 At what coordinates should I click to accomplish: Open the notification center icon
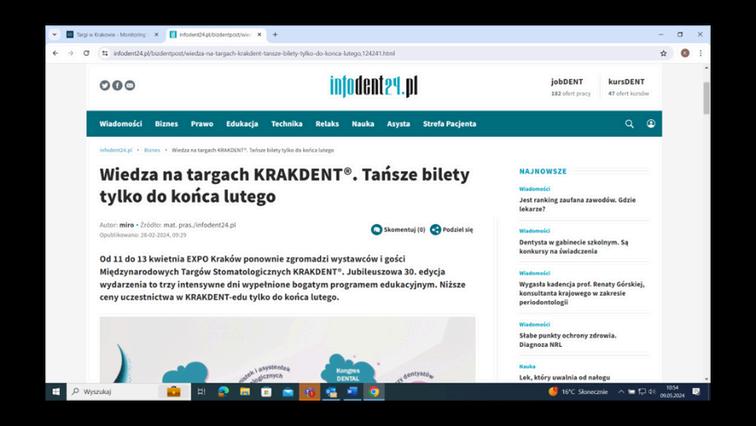(x=696, y=392)
